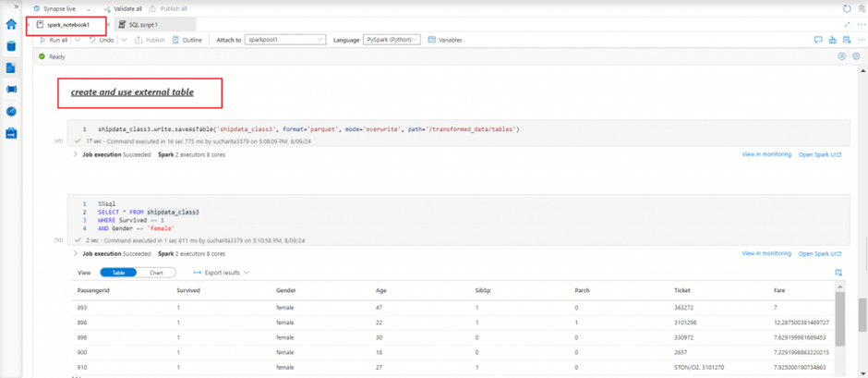
Task: Open the Develop hub document icon
Action: click(x=11, y=67)
